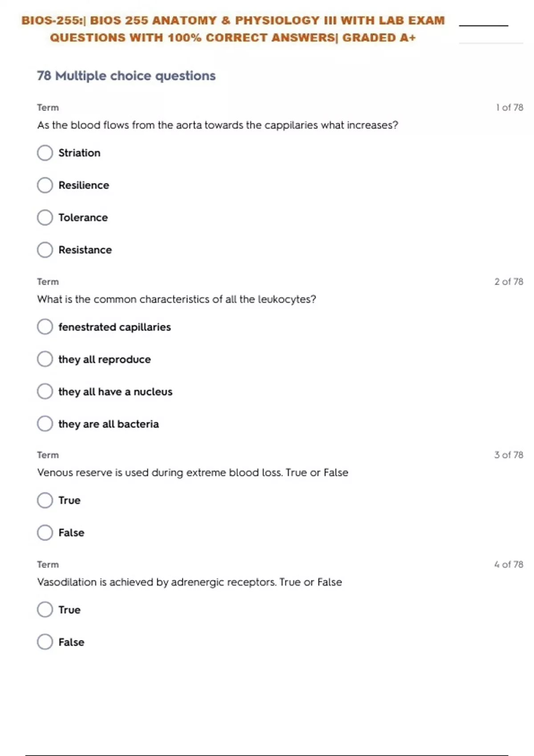The width and height of the screenshot is (534, 756).
Task: Choose fenestrated capillaries option
Action: coord(45,327)
